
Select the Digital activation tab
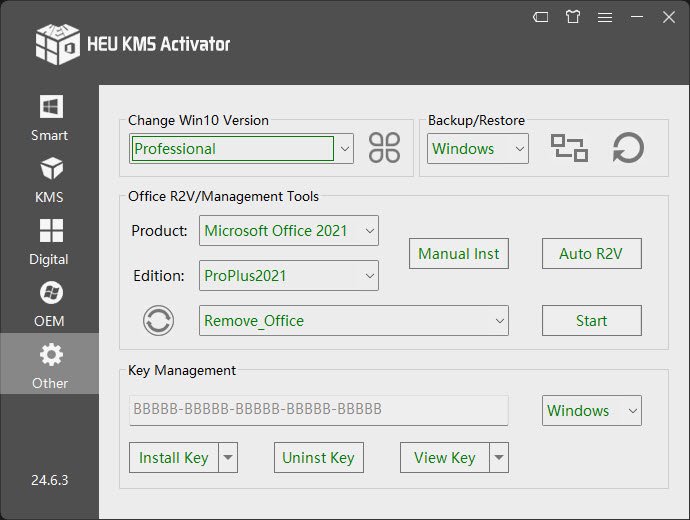pyautogui.click(x=49, y=242)
